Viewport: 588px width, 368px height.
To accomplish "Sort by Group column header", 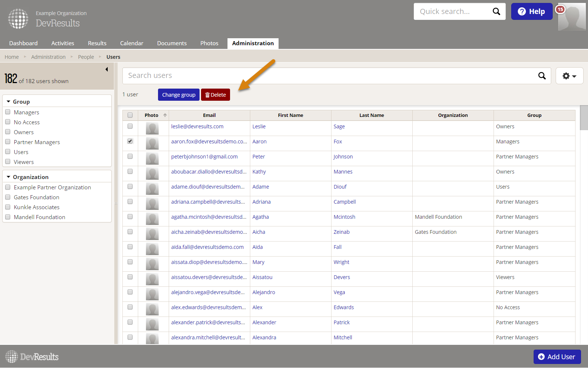I will click(534, 115).
